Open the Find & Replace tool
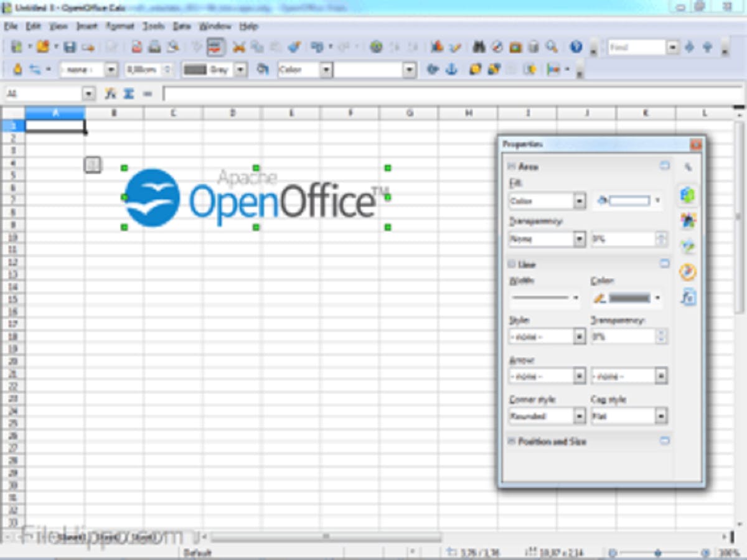The width and height of the screenshot is (747, 560). [x=479, y=47]
